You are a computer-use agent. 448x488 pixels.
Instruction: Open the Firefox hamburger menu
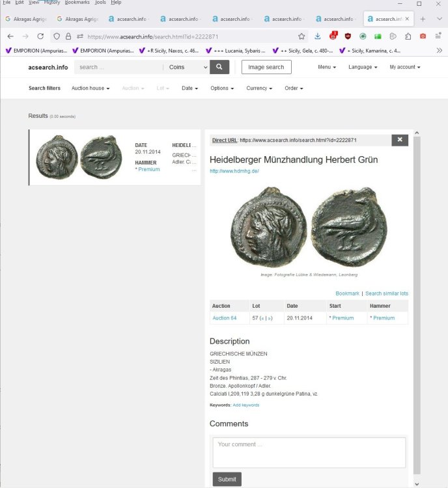[x=438, y=36]
